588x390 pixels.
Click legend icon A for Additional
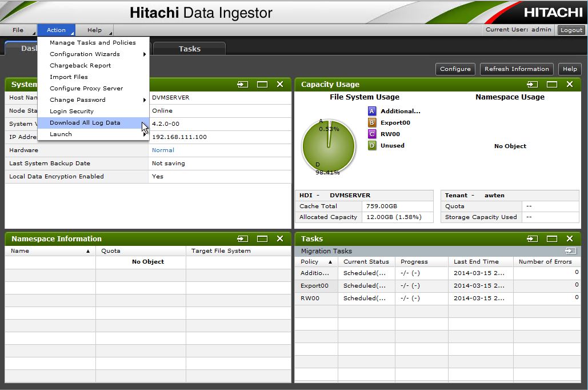(x=371, y=111)
